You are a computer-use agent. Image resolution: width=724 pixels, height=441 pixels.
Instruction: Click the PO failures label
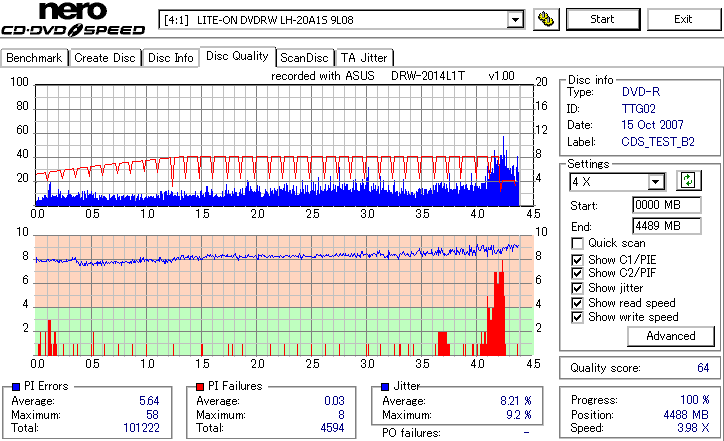[x=411, y=433]
